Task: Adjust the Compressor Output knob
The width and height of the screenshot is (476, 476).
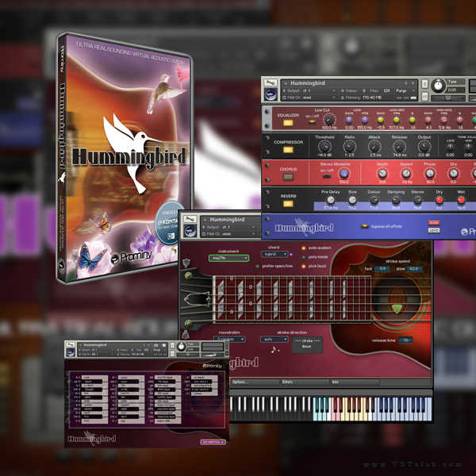Action: point(424,147)
